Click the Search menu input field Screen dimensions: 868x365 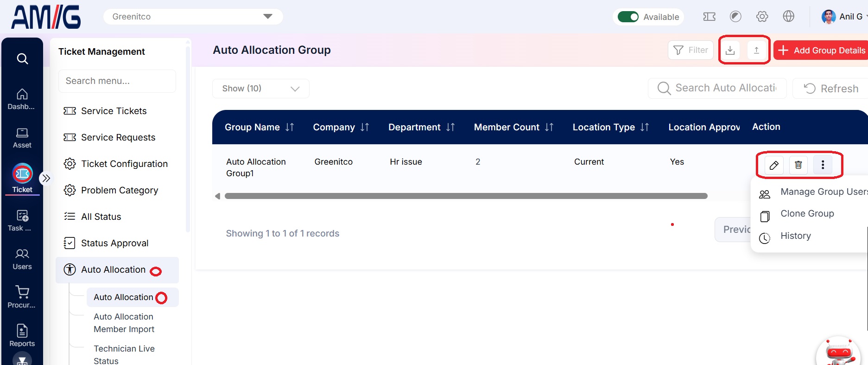point(117,81)
